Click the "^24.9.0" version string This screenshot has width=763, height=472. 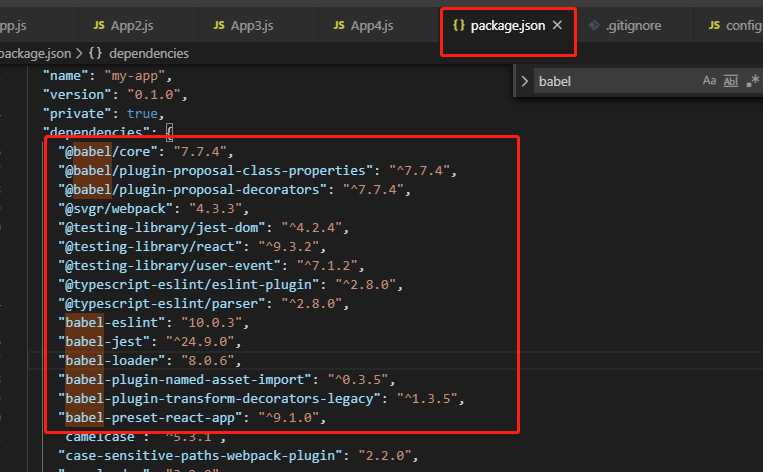click(x=200, y=342)
